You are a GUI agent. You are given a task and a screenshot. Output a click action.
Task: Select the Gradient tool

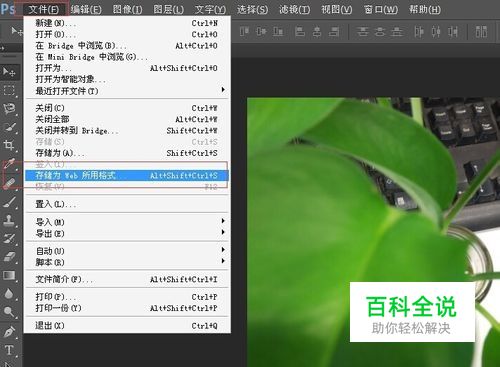click(9, 275)
